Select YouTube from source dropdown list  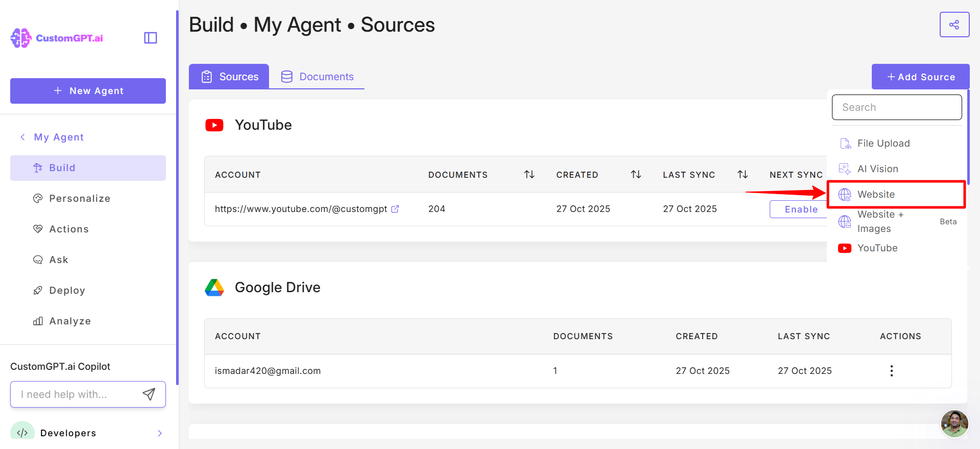[897, 248]
